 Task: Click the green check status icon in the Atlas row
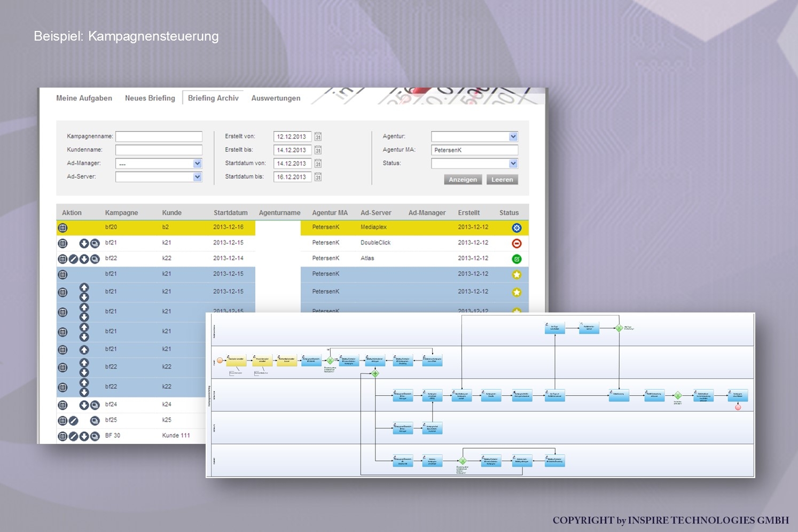[517, 259]
